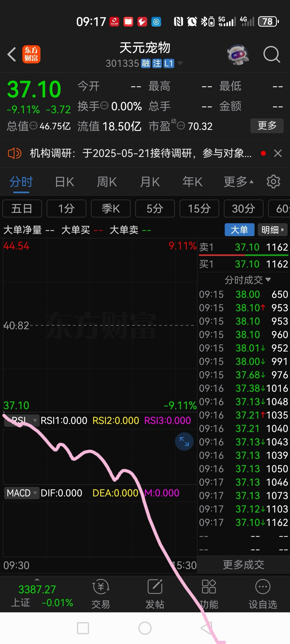
Task: Tap the speaker announcement icon
Action: [x=15, y=153]
